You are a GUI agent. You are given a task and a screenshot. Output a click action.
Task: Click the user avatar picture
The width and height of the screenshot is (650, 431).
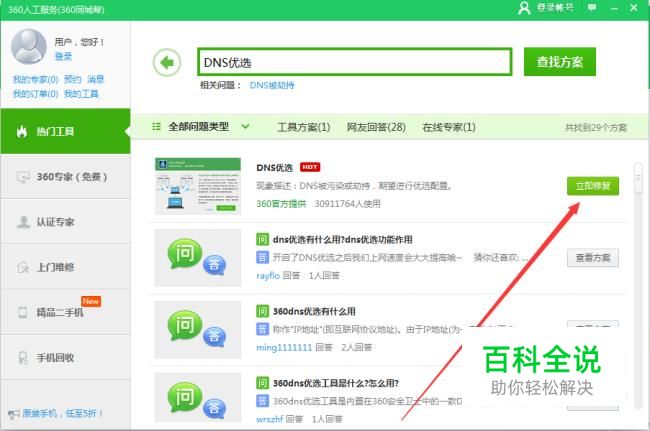coord(28,46)
